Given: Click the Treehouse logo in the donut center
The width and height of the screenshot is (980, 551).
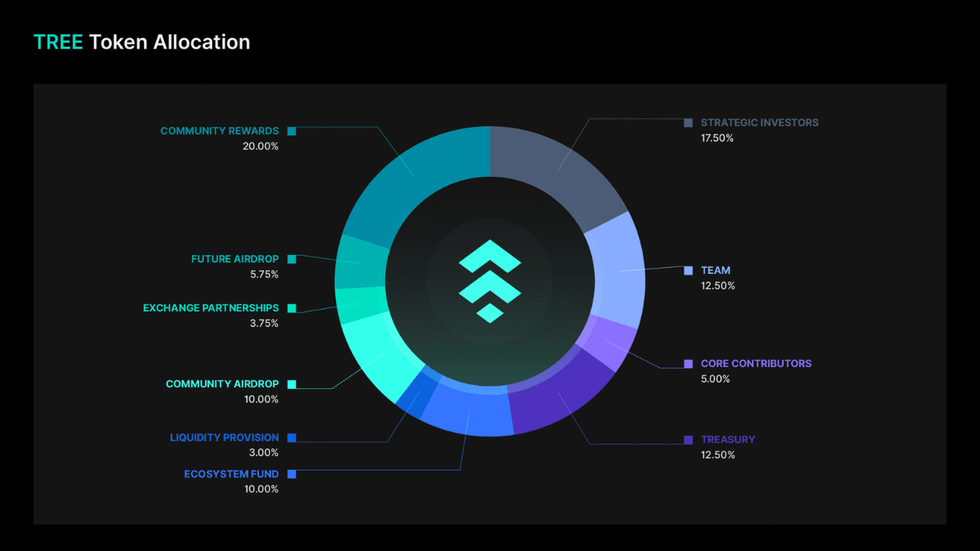Looking at the screenshot, I should [x=490, y=281].
